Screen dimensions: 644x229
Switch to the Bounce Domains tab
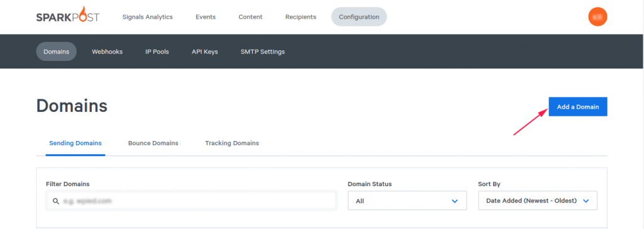[153, 143]
